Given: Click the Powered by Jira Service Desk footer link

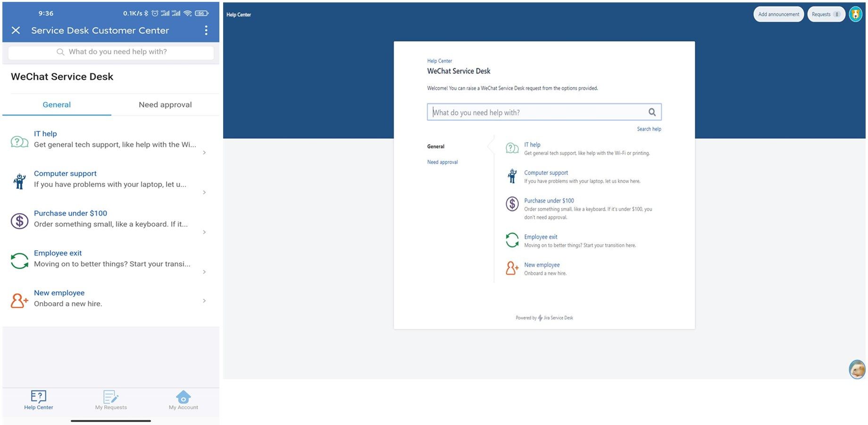Looking at the screenshot, I should tap(544, 318).
